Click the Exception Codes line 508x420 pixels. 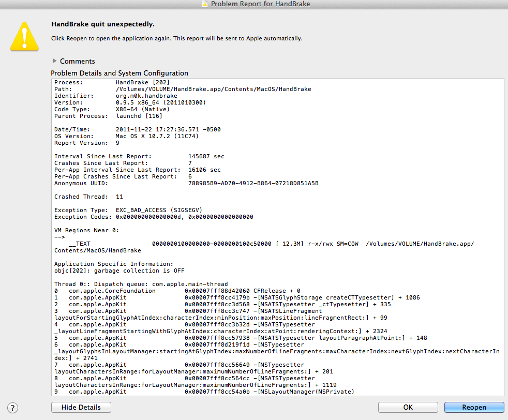click(x=154, y=217)
